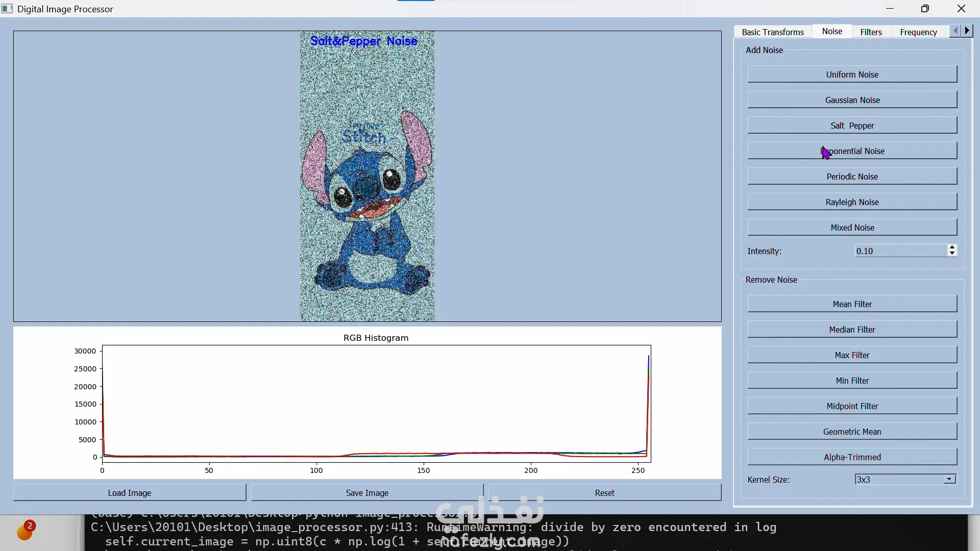The image size is (980, 551).
Task: Add Periodic Noise
Action: point(852,177)
